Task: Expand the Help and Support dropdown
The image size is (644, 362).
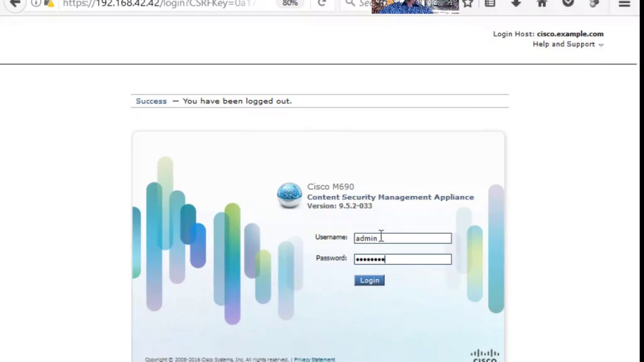Action: pos(568,44)
